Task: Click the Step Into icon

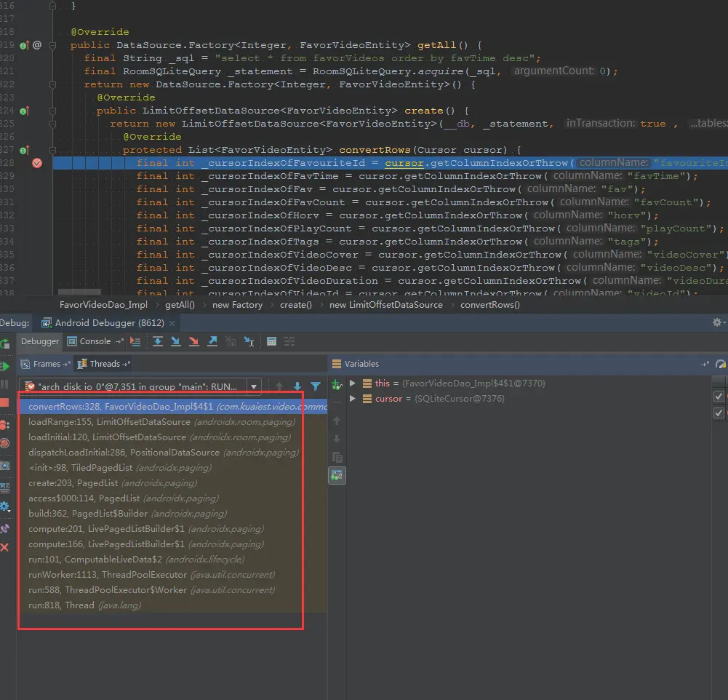Action: pyautogui.click(x=175, y=341)
